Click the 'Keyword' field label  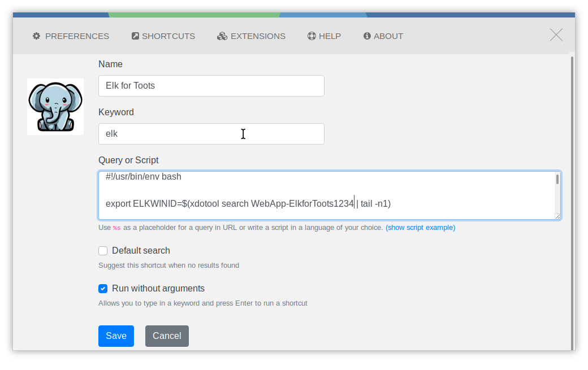(116, 112)
